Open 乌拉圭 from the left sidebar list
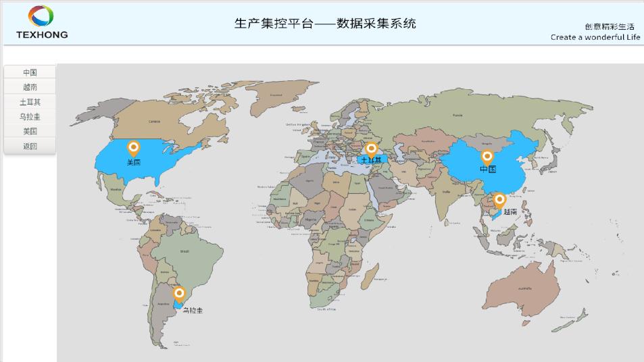 pyautogui.click(x=30, y=117)
